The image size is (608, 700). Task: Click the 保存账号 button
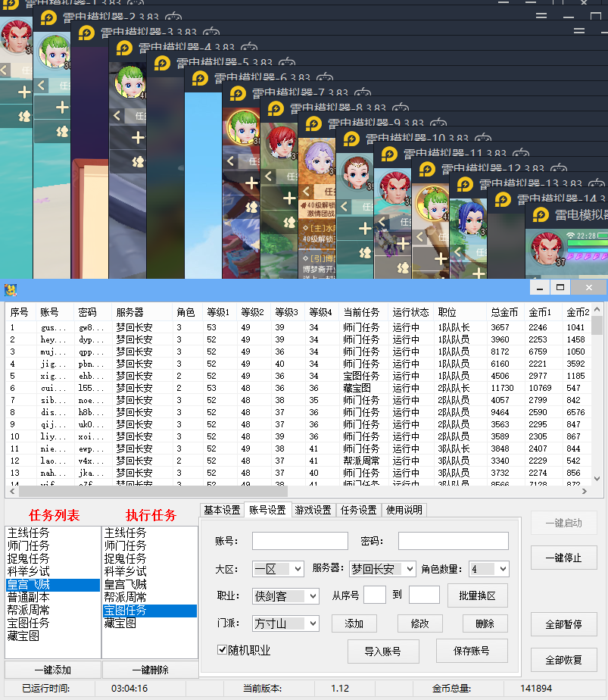coord(472,651)
